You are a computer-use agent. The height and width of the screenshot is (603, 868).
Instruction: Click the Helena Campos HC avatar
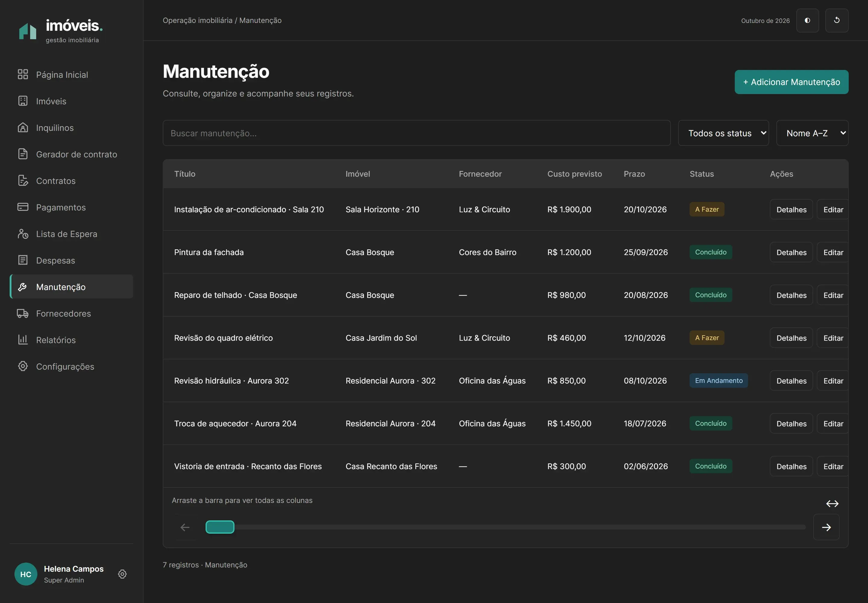(x=26, y=574)
